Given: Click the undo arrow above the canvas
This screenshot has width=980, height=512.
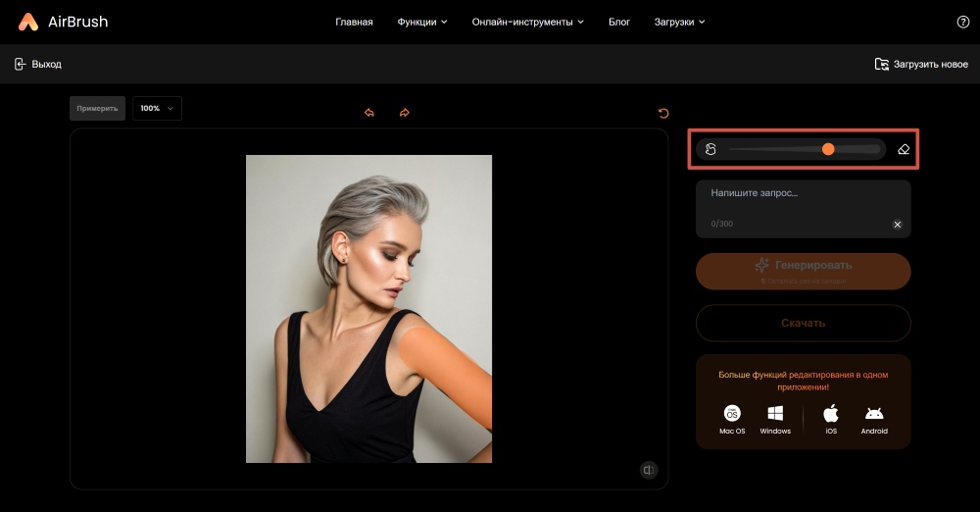Looking at the screenshot, I should (369, 113).
